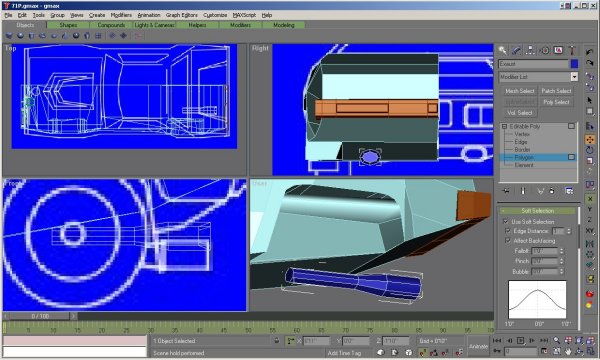This screenshot has height=360, width=600.
Task: Switch to the Lights & Cameras tab
Action: pyautogui.click(x=154, y=25)
